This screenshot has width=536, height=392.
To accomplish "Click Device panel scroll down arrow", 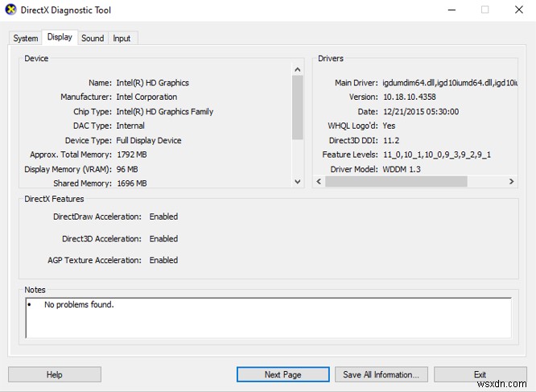I will coord(298,181).
